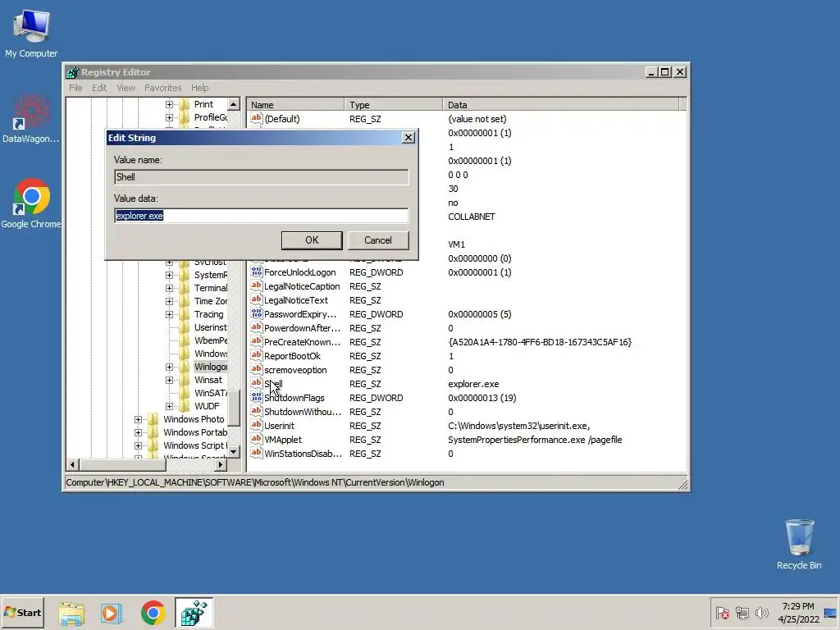
Task: Select Userinit string value icon
Action: pos(257,425)
